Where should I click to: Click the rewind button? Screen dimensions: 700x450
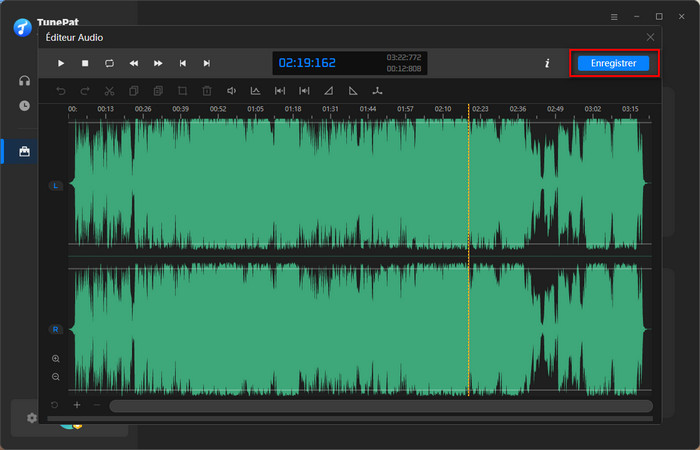pos(134,63)
